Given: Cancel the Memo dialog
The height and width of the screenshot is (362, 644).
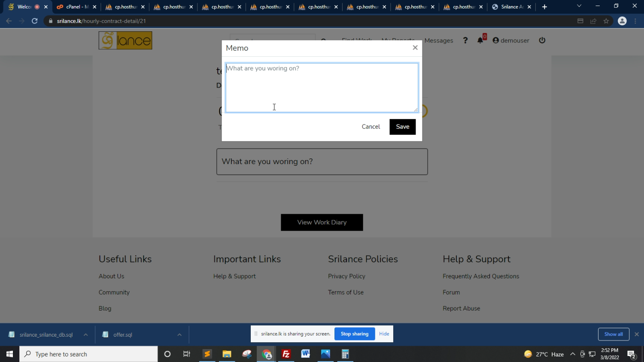Looking at the screenshot, I should [371, 127].
